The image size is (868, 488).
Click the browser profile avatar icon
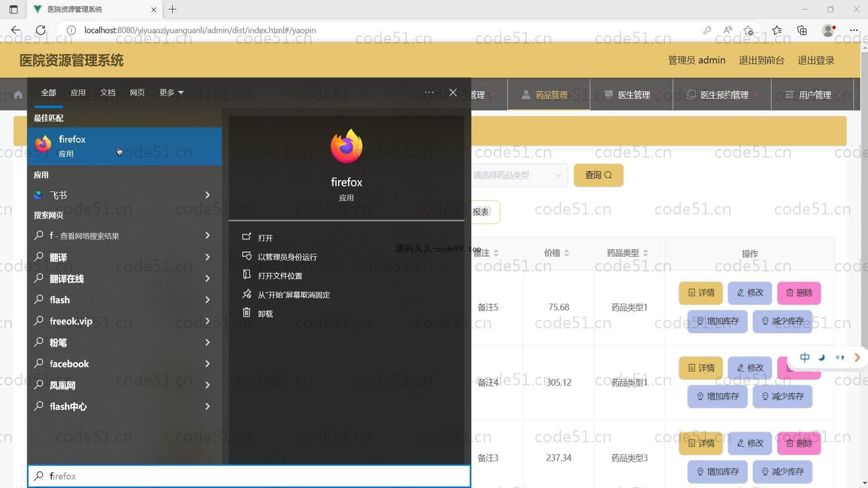pos(828,30)
